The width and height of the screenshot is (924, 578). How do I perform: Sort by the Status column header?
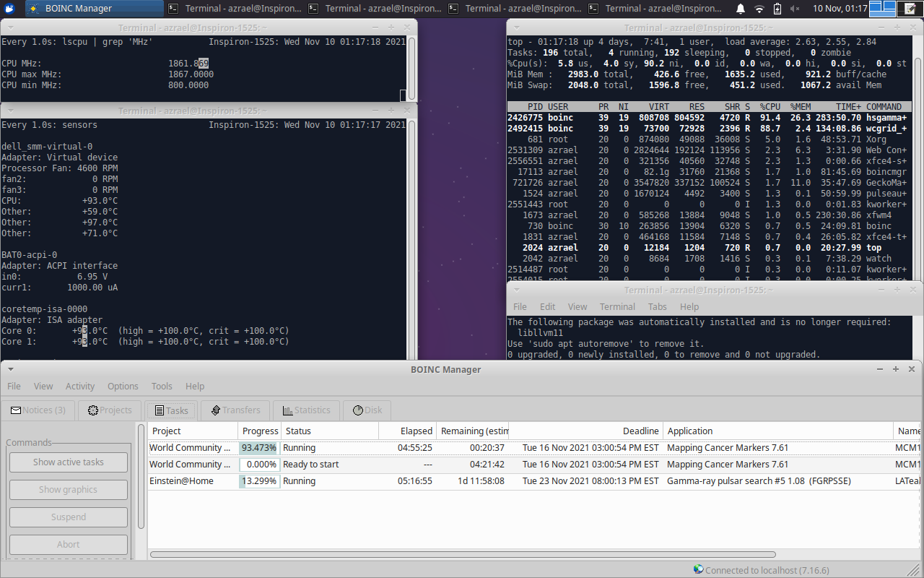tap(330, 431)
